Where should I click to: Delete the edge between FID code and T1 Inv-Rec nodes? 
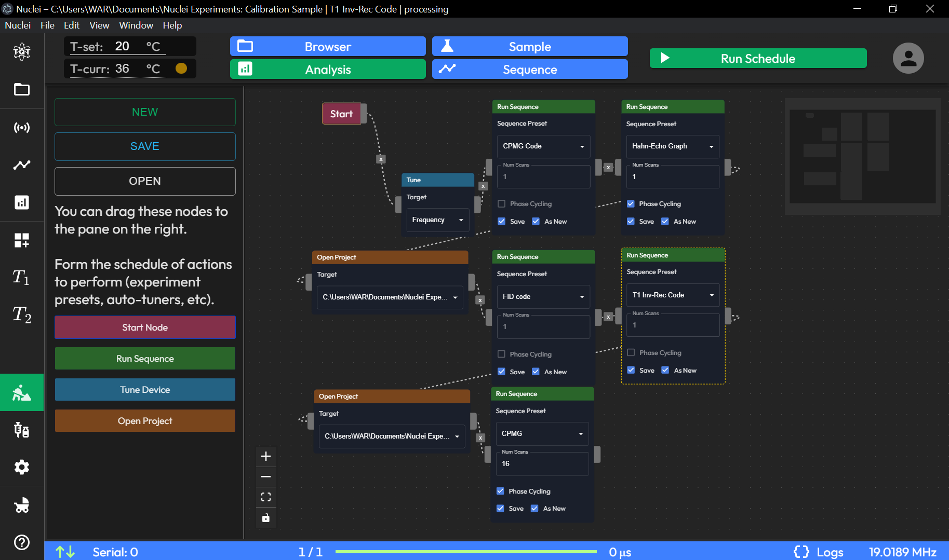tap(608, 317)
